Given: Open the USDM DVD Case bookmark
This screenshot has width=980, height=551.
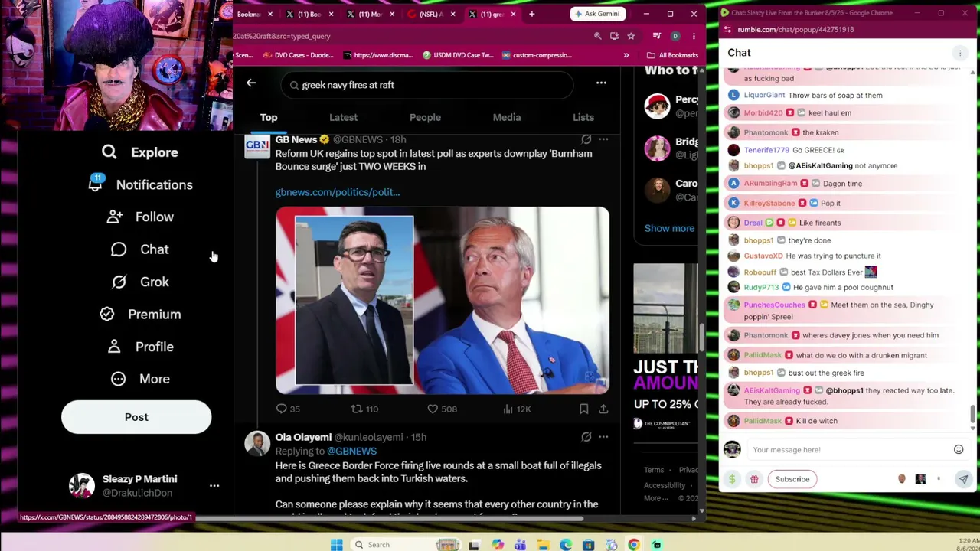Looking at the screenshot, I should coord(458,55).
